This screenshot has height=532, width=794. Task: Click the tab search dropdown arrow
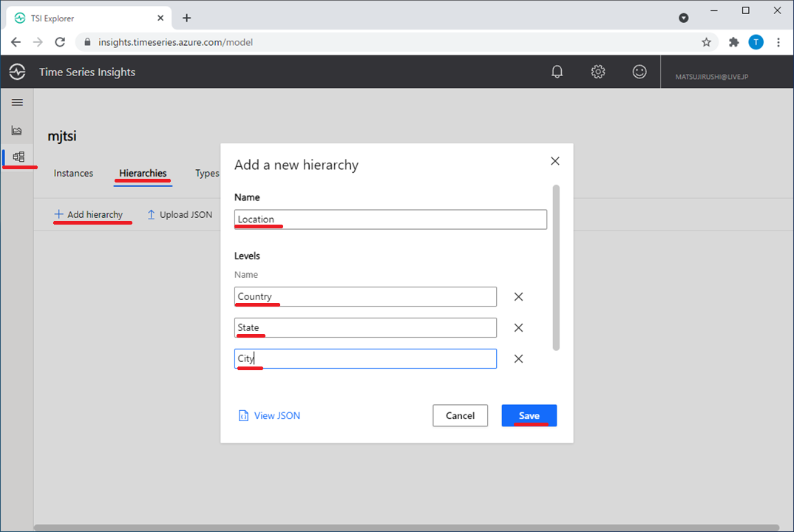click(x=684, y=18)
